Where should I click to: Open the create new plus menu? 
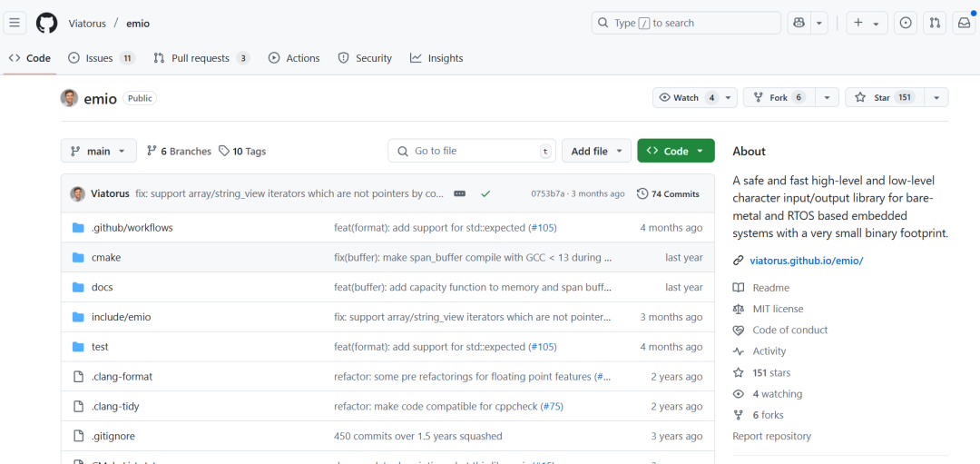point(867,23)
